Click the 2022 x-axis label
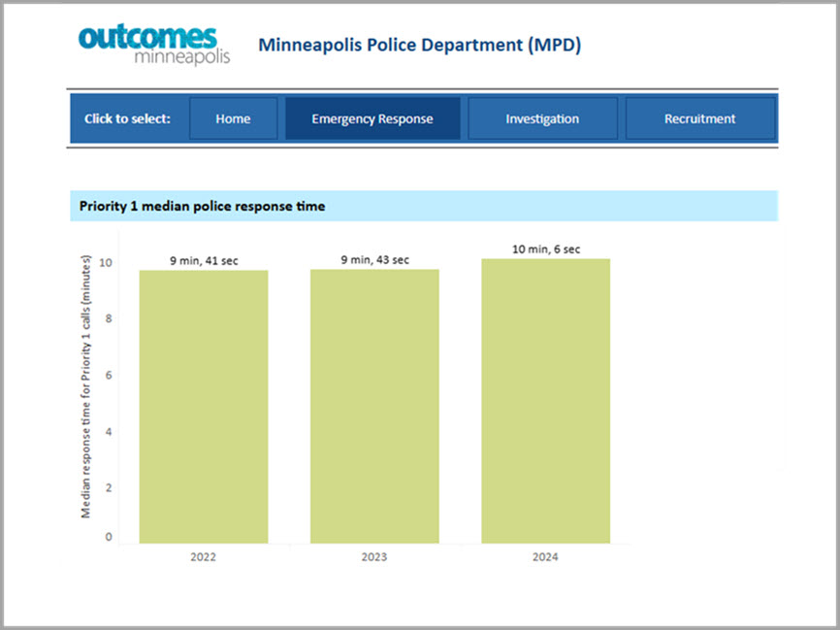This screenshot has height=630, width=840. tap(203, 557)
